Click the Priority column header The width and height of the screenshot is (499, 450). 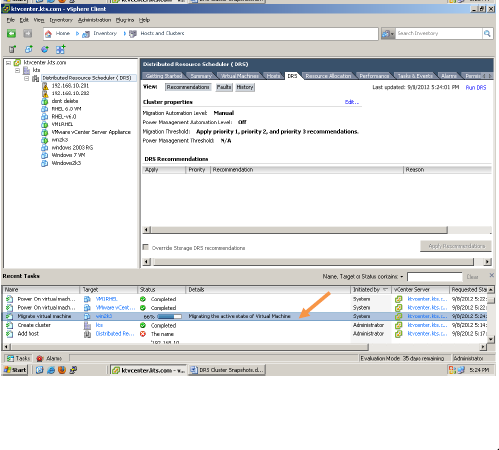click(x=198, y=170)
